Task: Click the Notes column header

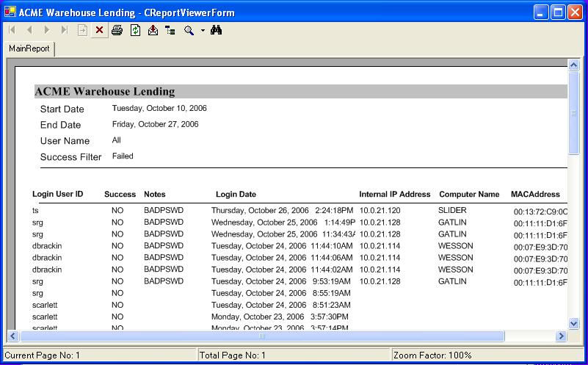Action: click(154, 195)
